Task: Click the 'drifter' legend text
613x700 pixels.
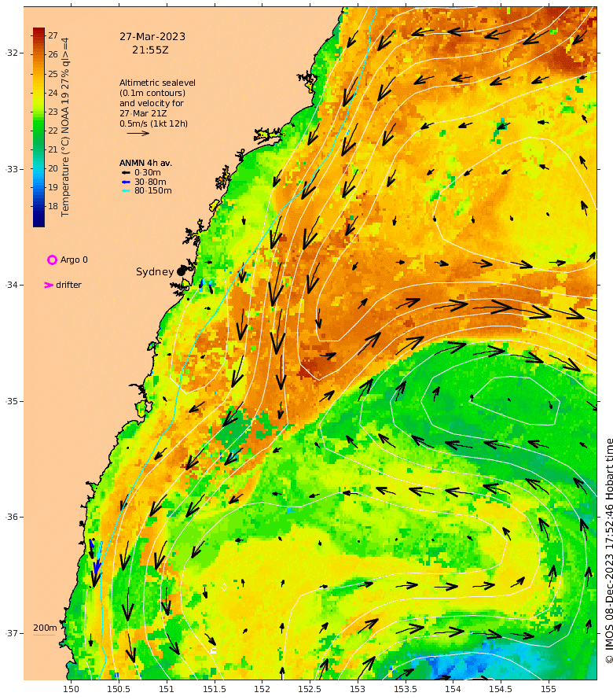Action: point(68,285)
